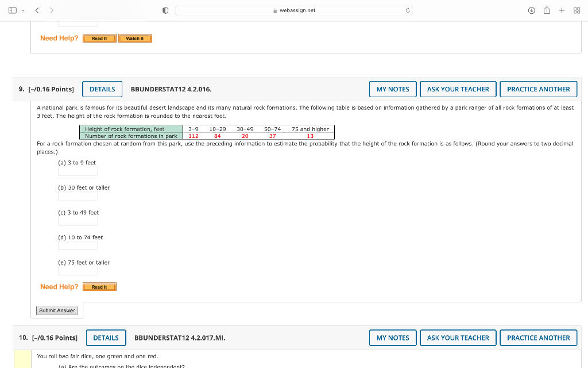View recent downloads
This screenshot has width=588, height=368.
[x=532, y=10]
